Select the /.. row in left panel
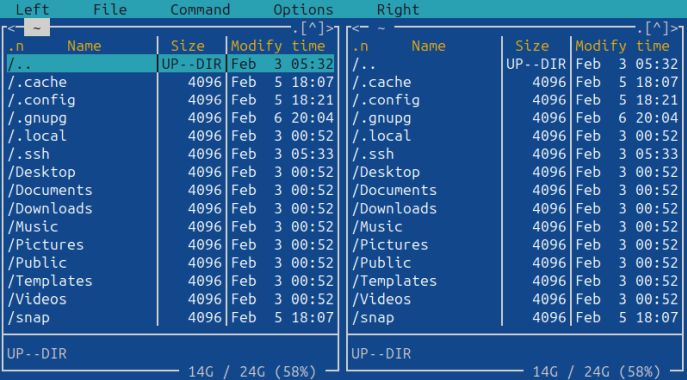The height and width of the screenshot is (380, 687). tap(170, 64)
